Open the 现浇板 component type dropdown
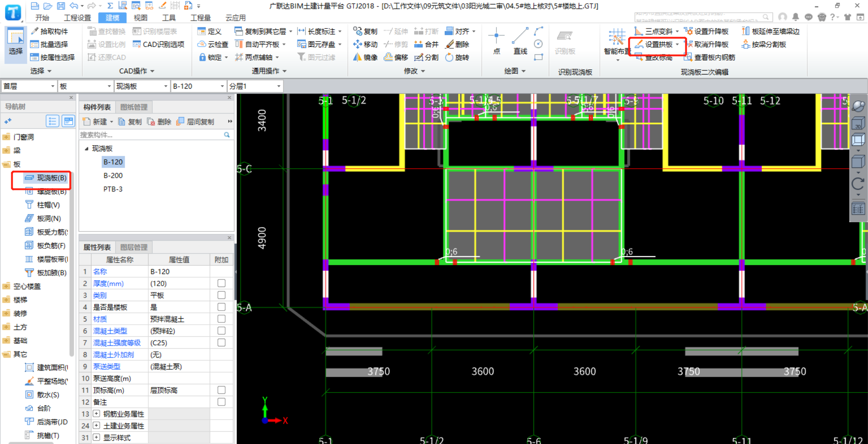 [x=142, y=86]
